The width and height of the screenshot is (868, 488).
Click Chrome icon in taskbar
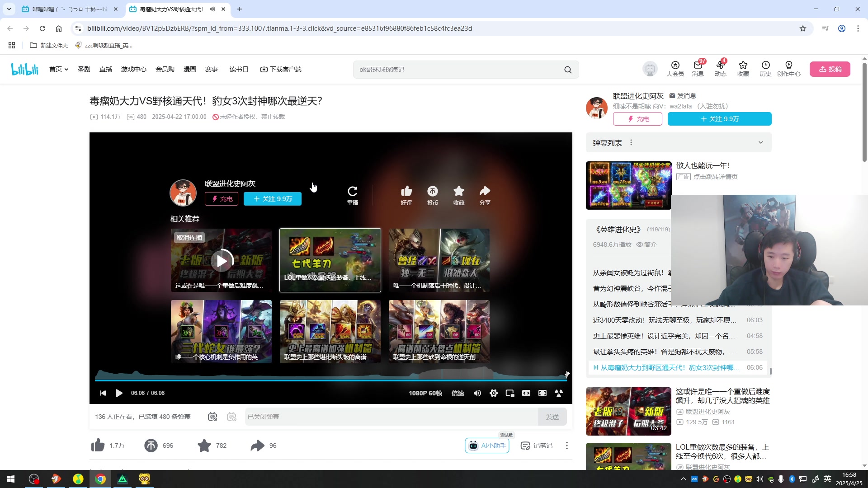(x=100, y=479)
